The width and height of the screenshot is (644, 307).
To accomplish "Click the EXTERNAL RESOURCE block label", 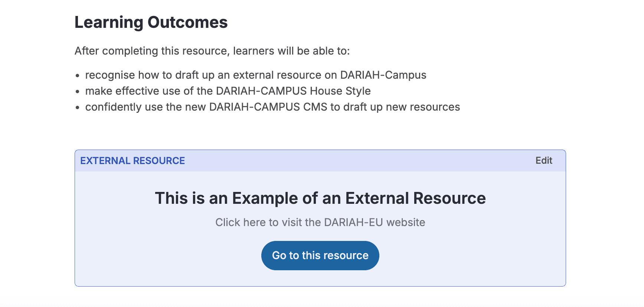I will click(x=133, y=161).
